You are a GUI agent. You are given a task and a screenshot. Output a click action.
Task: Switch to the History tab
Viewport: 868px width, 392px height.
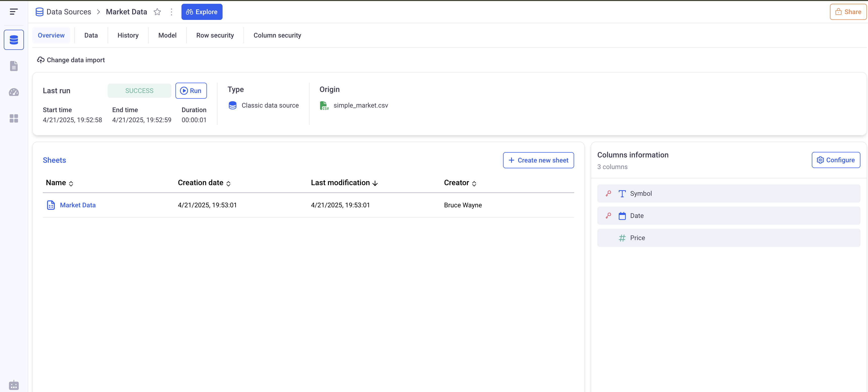(x=128, y=35)
